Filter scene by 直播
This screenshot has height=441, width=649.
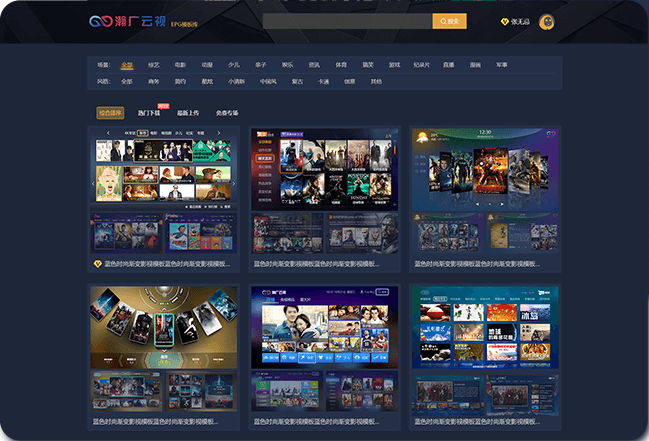tap(448, 65)
